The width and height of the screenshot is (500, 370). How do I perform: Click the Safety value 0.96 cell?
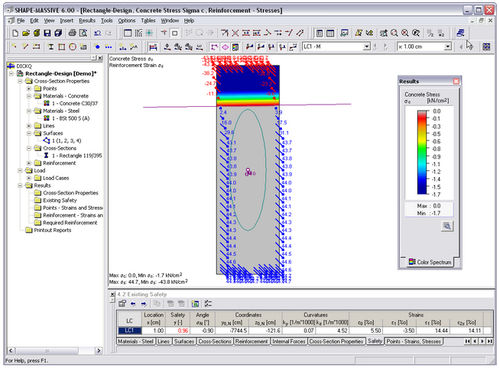click(178, 331)
